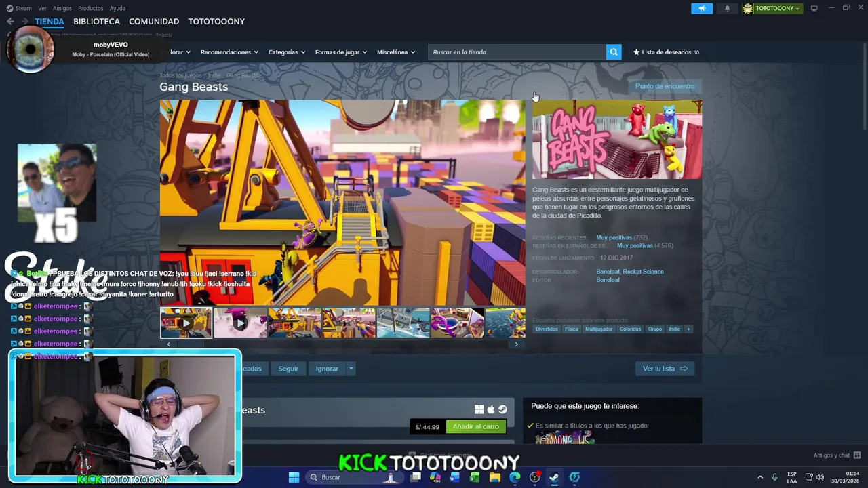Expand the Formas de jugar dropdown

[340, 52]
